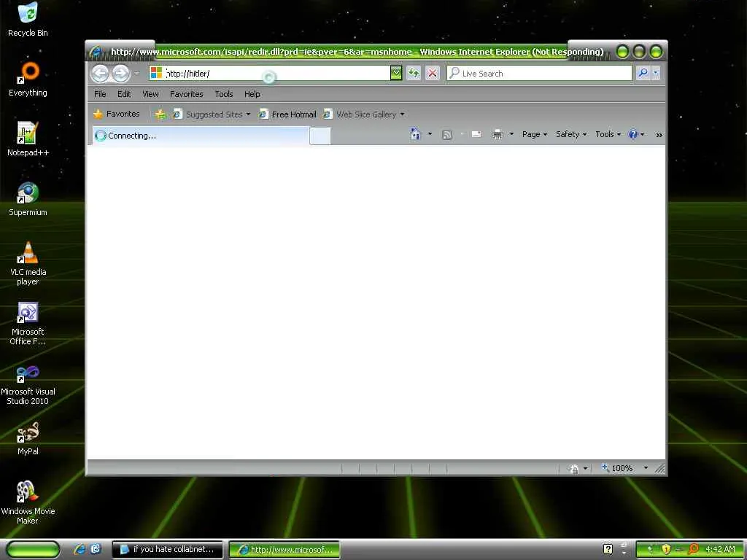Open the Favorites menu in menu bar
The height and width of the screenshot is (560, 747).
pyautogui.click(x=186, y=94)
